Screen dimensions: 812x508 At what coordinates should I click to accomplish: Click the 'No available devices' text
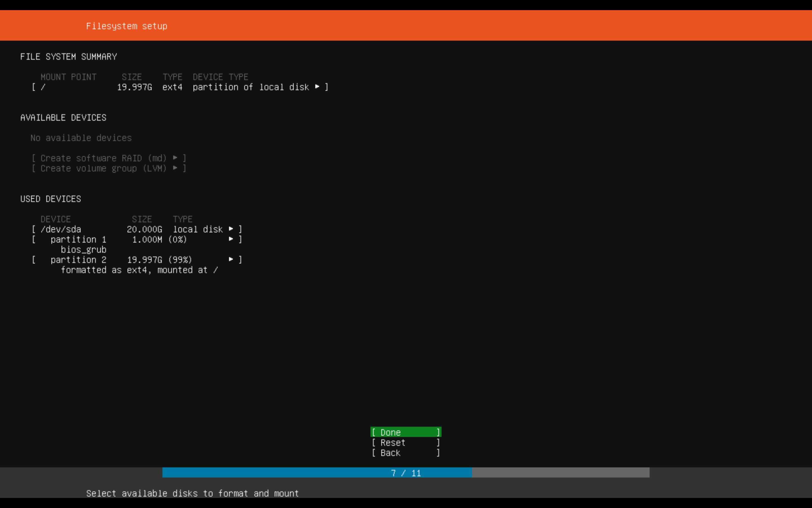pos(81,138)
